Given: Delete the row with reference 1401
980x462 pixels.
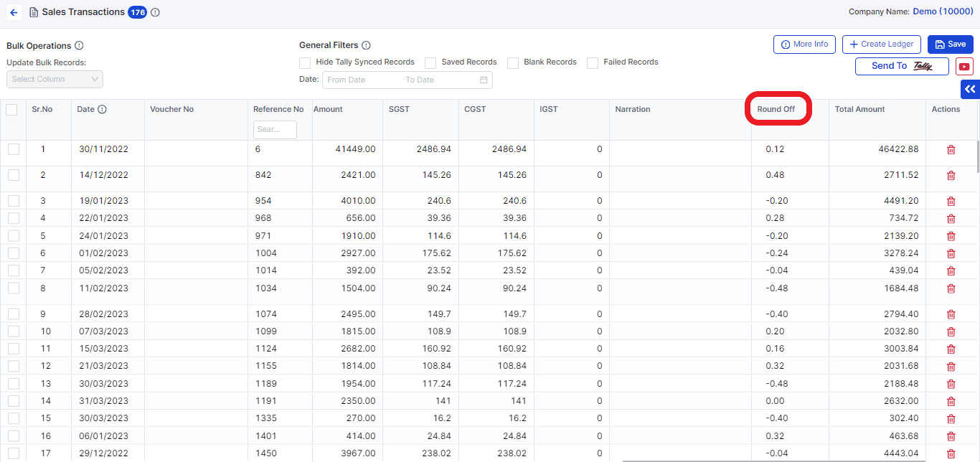Looking at the screenshot, I should point(951,436).
